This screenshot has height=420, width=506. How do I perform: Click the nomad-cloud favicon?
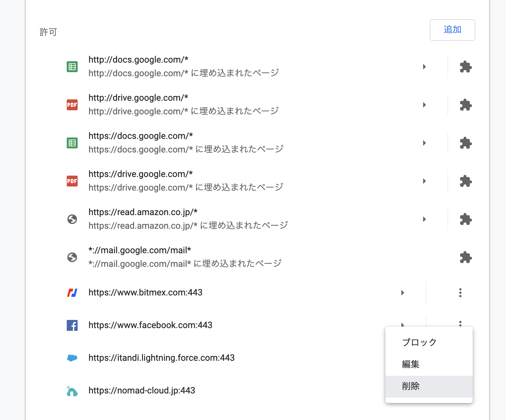tap(72, 391)
